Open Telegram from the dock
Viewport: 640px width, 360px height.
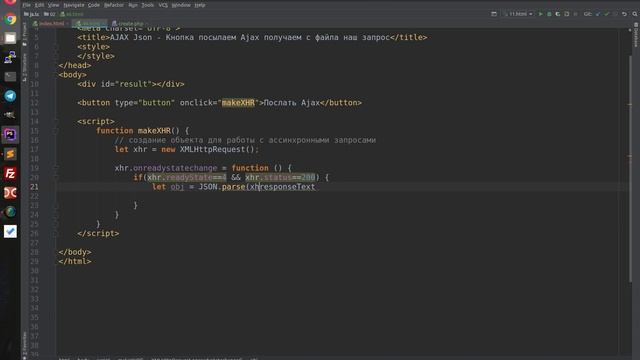[x=10, y=96]
